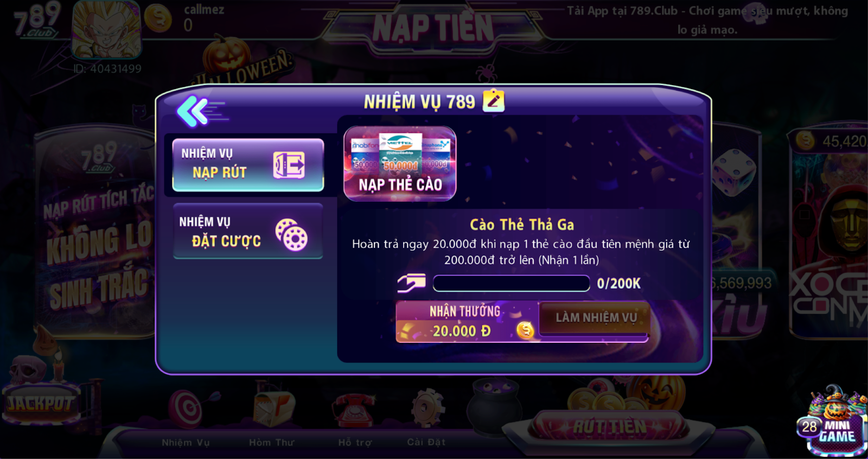Click the gold coin balance icon
This screenshot has width=868, height=459.
coord(158,18)
